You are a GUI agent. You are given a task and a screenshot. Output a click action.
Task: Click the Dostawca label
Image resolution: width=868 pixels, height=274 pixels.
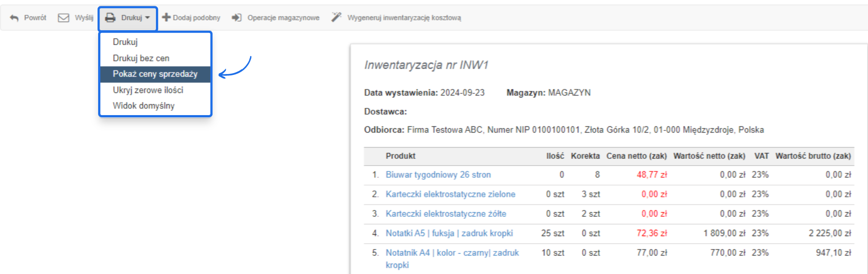(386, 111)
